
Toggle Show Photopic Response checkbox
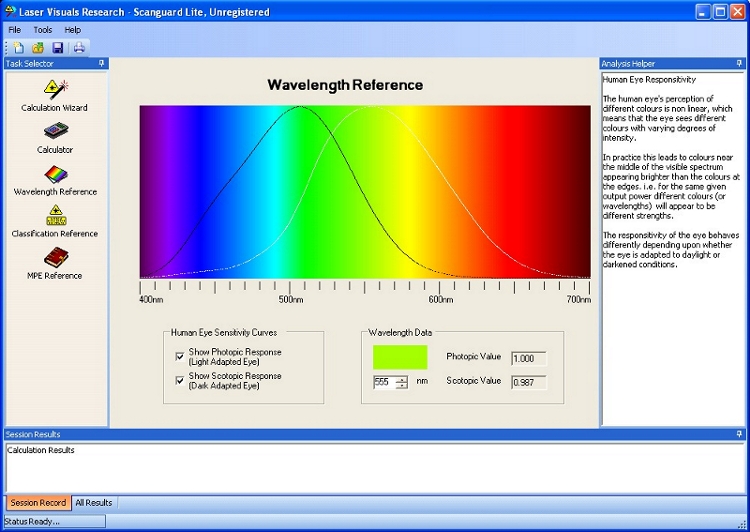(x=180, y=356)
